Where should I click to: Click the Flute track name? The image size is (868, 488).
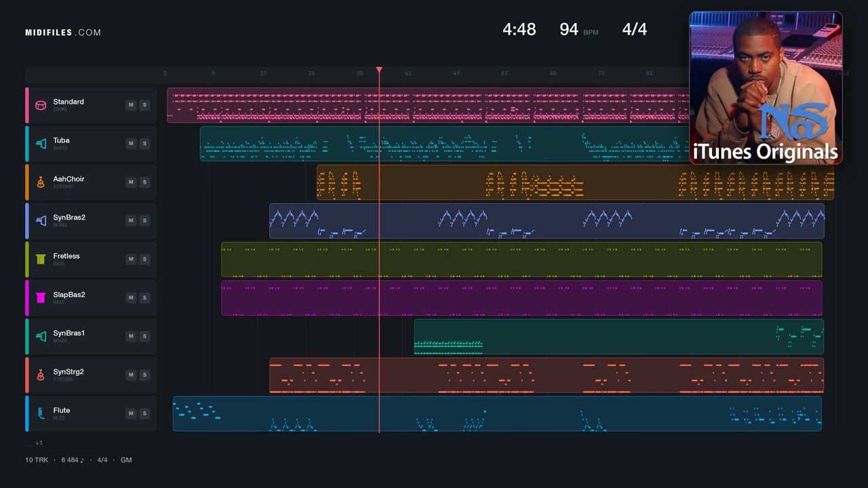coord(62,411)
